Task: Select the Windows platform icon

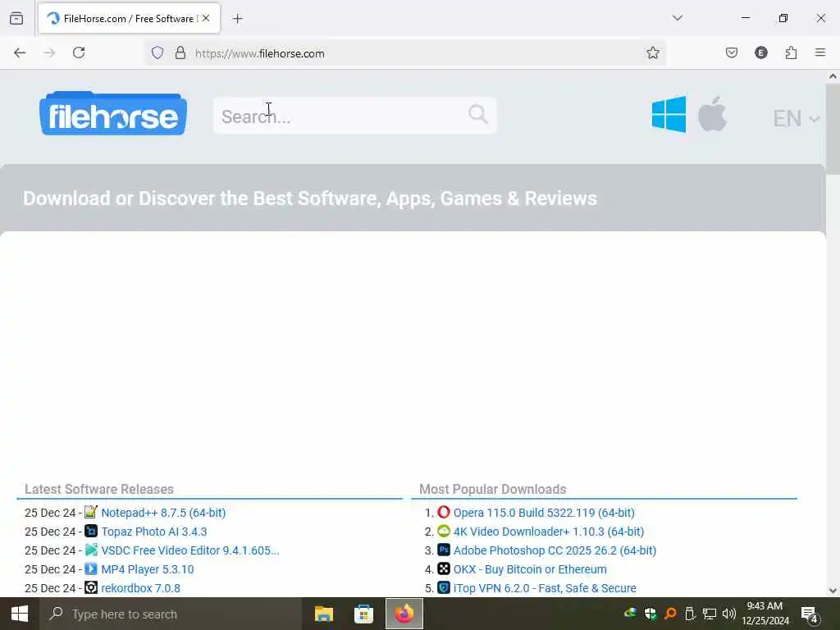Action: point(669,114)
